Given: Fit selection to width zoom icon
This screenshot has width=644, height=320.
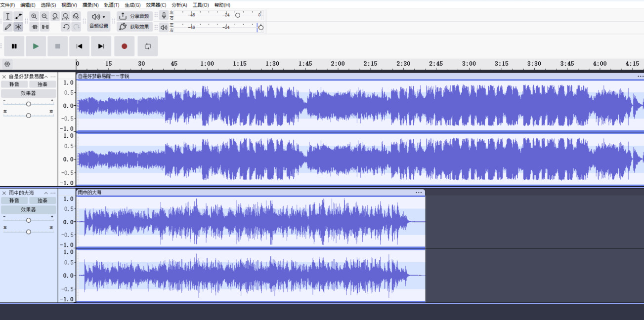Looking at the screenshot, I should point(55,16).
